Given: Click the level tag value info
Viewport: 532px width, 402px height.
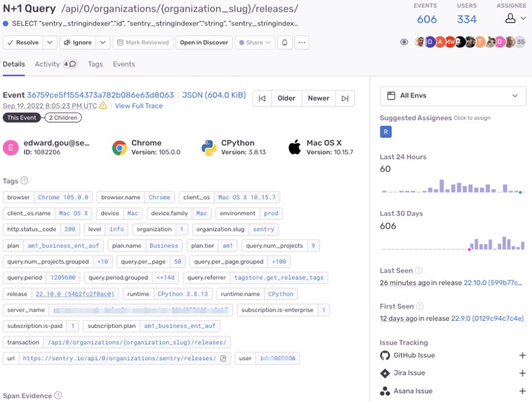Looking at the screenshot, I should tap(117, 229).
